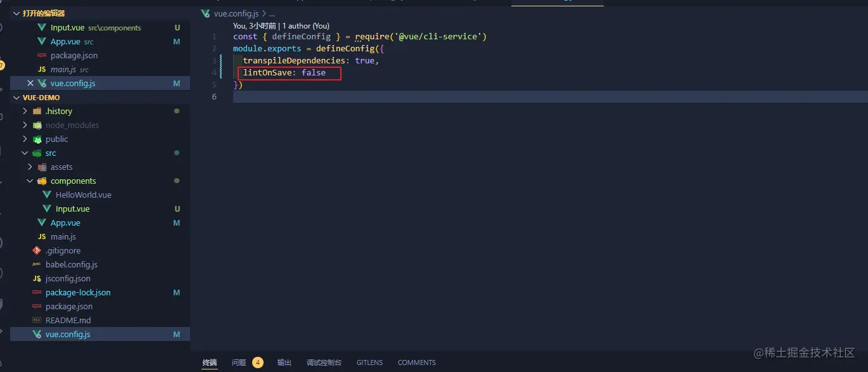Click the modified dot beside the src folder

tap(177, 153)
